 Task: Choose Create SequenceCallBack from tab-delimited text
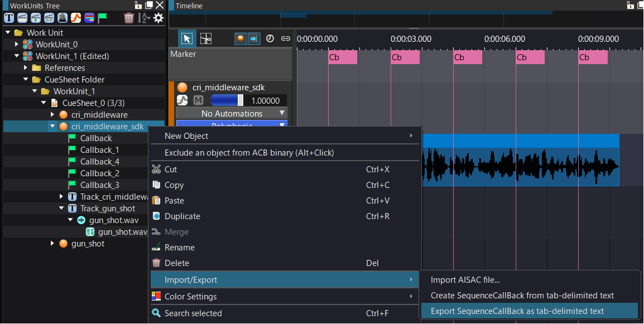pos(530,296)
